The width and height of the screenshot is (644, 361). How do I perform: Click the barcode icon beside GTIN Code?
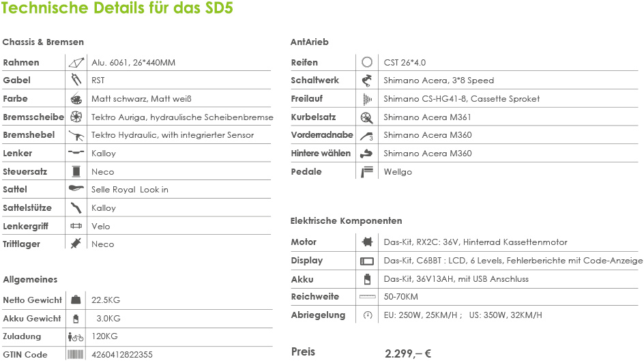76,354
